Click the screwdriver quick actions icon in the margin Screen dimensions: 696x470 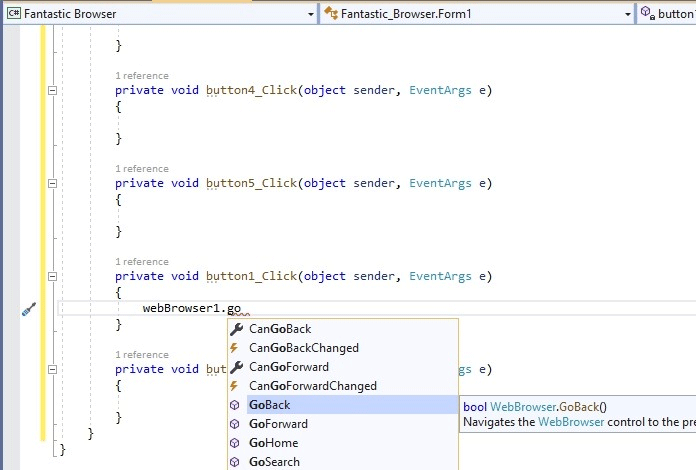click(29, 309)
